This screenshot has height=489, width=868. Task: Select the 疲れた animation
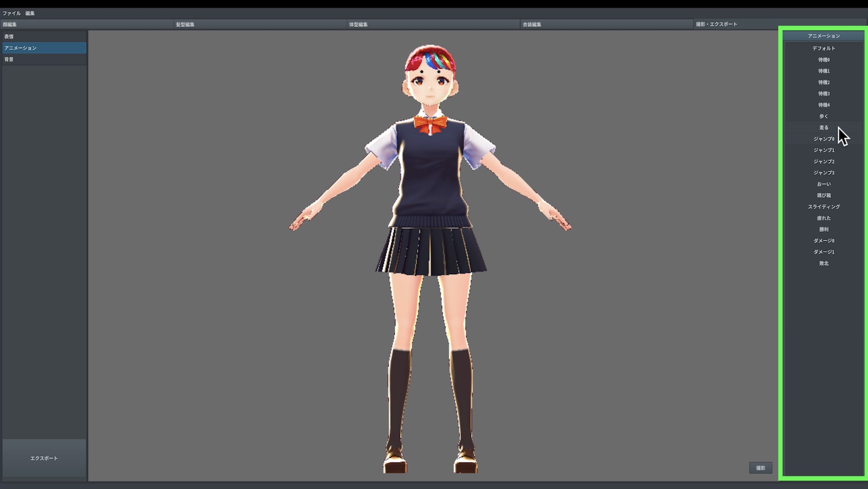(823, 218)
